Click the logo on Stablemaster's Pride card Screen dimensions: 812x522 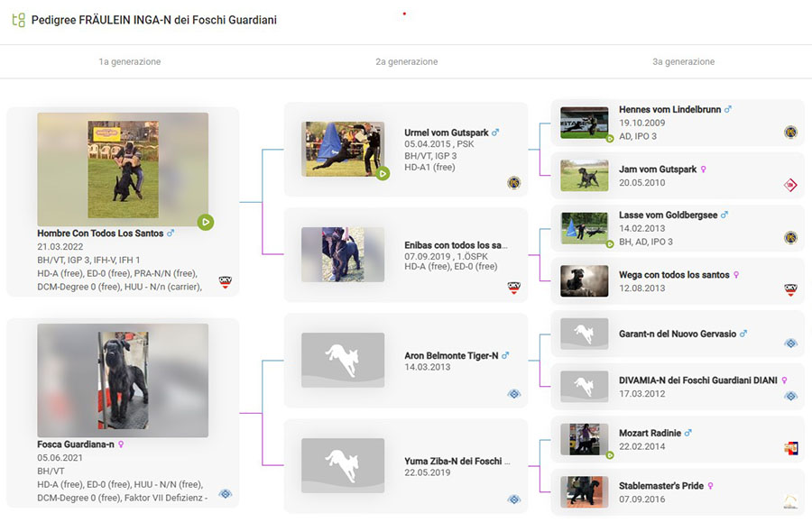790,501
